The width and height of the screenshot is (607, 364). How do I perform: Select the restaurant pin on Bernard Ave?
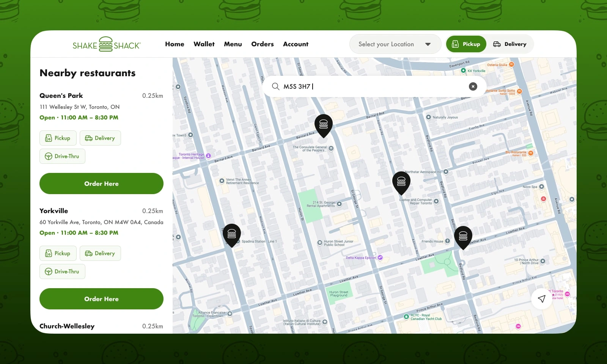coord(324,126)
